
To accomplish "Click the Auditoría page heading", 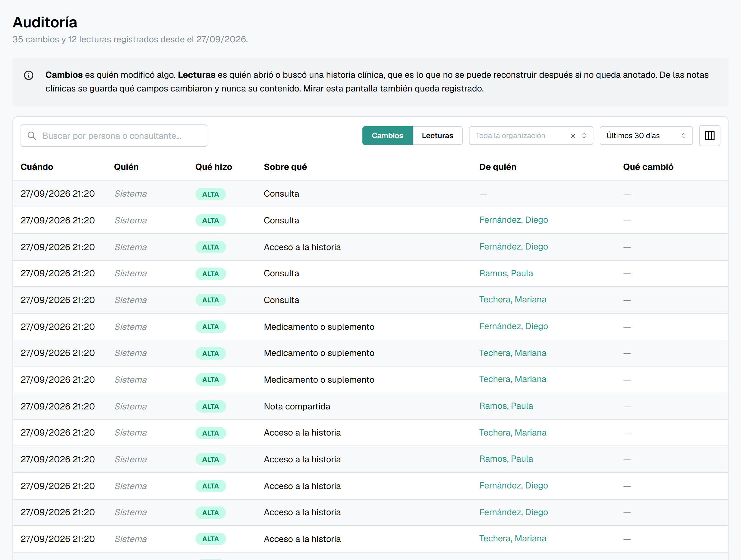I will [45, 22].
